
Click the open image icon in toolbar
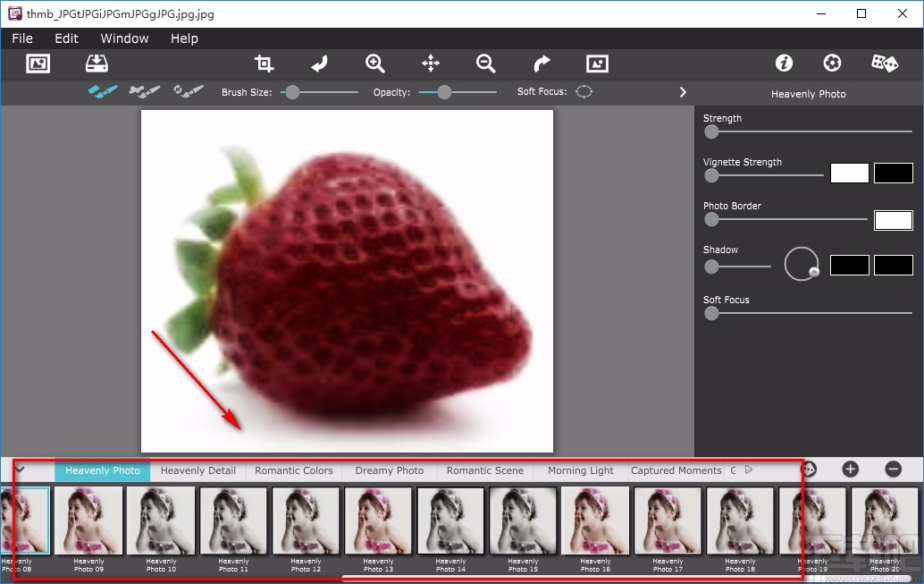click(x=38, y=63)
